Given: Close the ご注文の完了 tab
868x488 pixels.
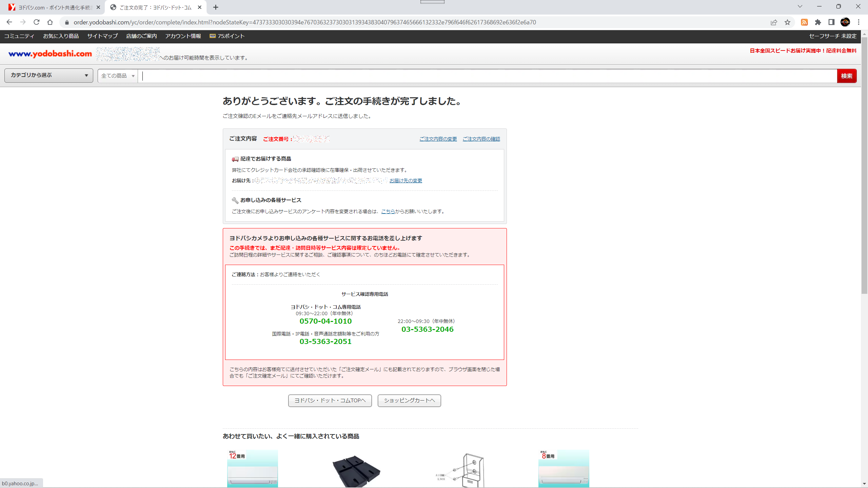Looking at the screenshot, I should [x=200, y=7].
